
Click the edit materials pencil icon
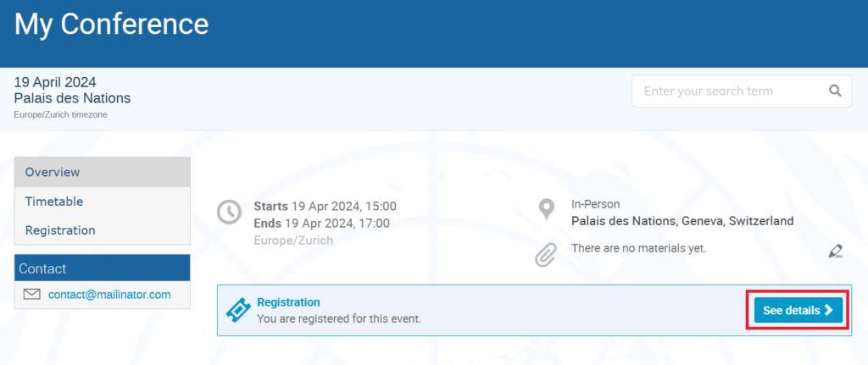[x=835, y=252]
